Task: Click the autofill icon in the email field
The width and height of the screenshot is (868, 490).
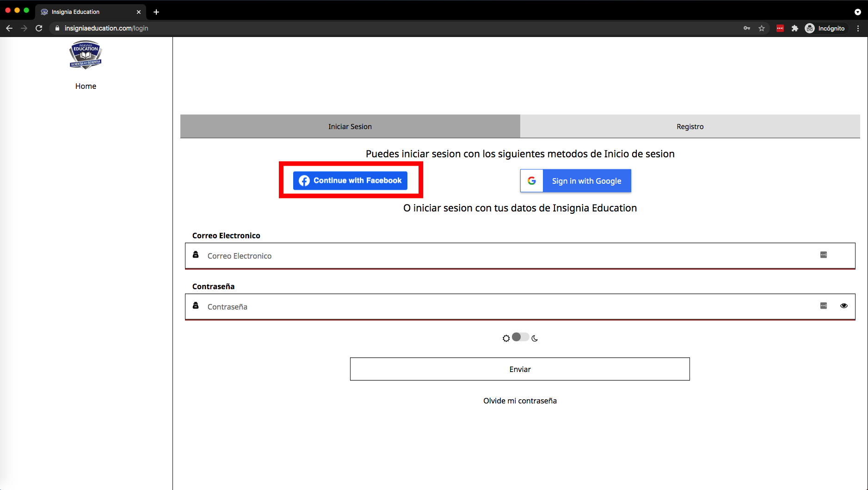Action: click(x=823, y=255)
